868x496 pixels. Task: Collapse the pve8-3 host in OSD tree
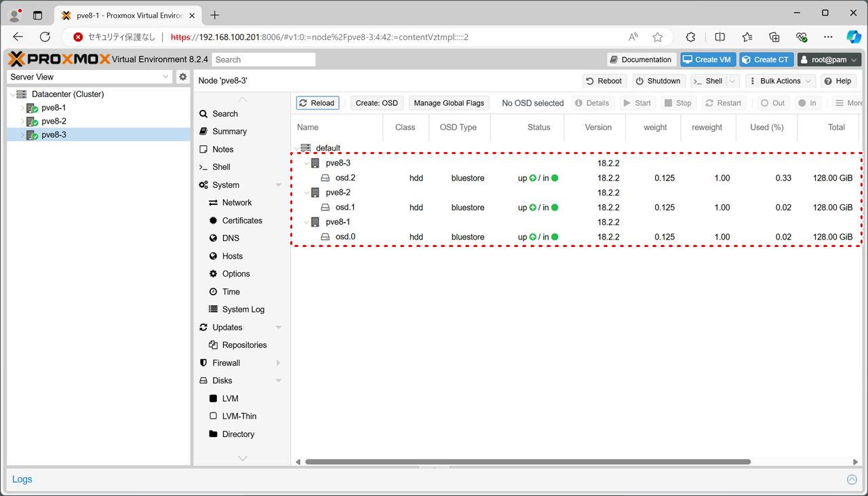[x=307, y=164]
